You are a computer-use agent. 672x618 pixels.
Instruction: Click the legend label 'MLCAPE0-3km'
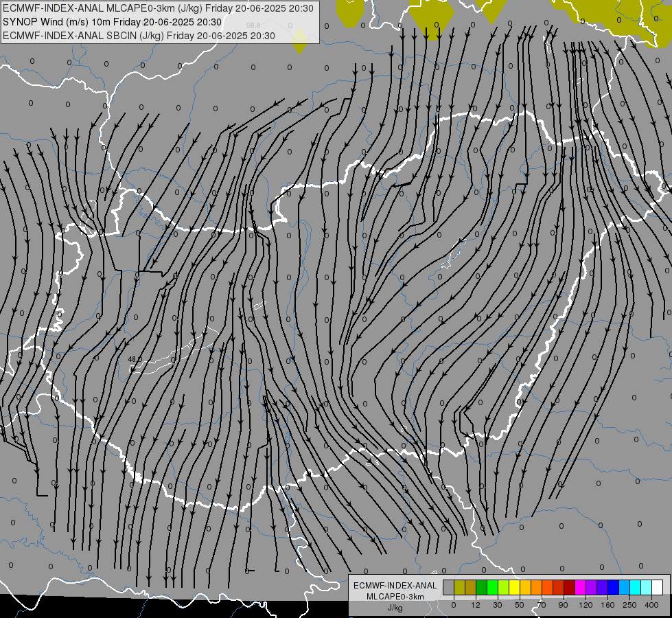coord(395,597)
